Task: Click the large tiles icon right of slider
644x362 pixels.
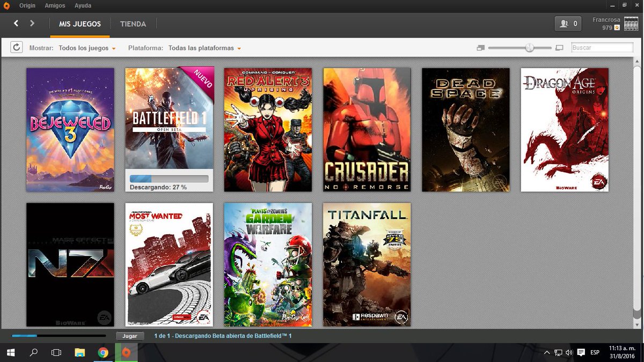Action: pyautogui.click(x=559, y=48)
